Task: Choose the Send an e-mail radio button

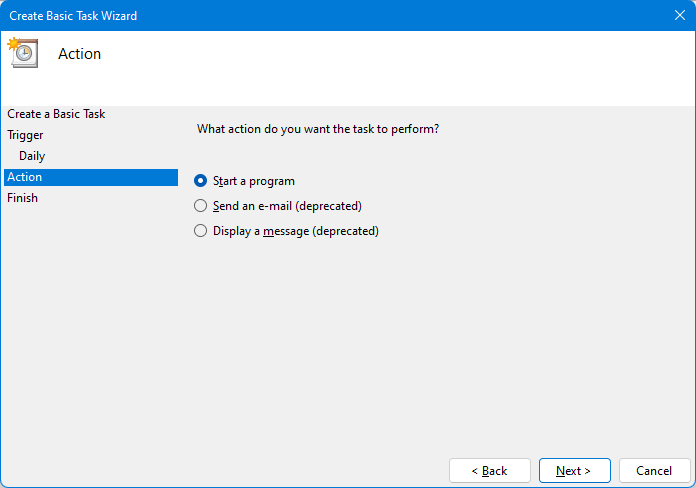Action: coord(200,206)
